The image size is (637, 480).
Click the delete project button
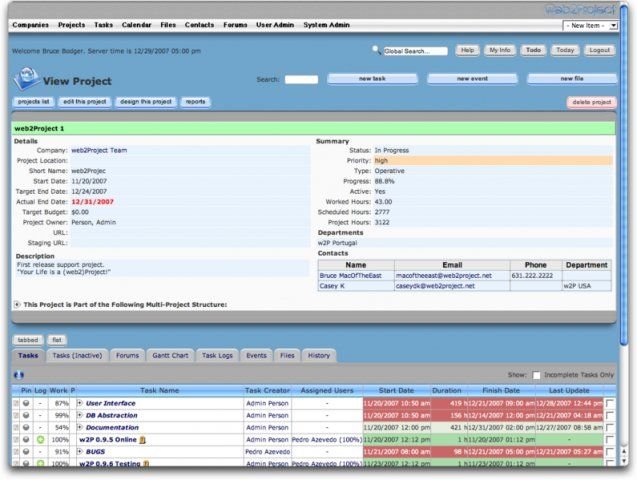coord(592,102)
